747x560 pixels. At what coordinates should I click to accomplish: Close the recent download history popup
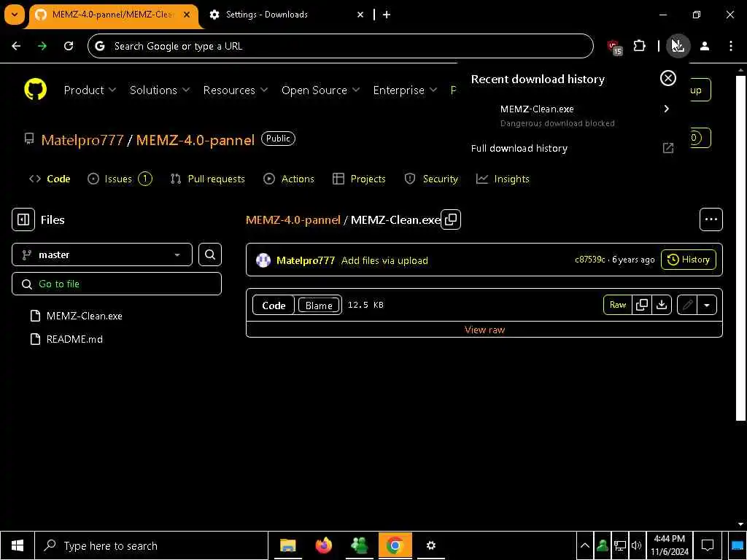click(668, 78)
